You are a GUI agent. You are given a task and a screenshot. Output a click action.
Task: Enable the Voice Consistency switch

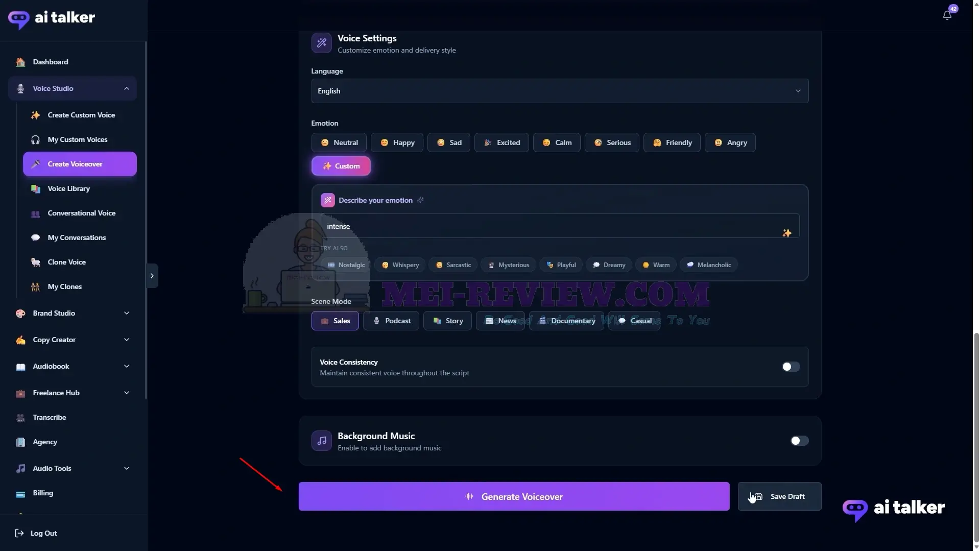point(791,367)
